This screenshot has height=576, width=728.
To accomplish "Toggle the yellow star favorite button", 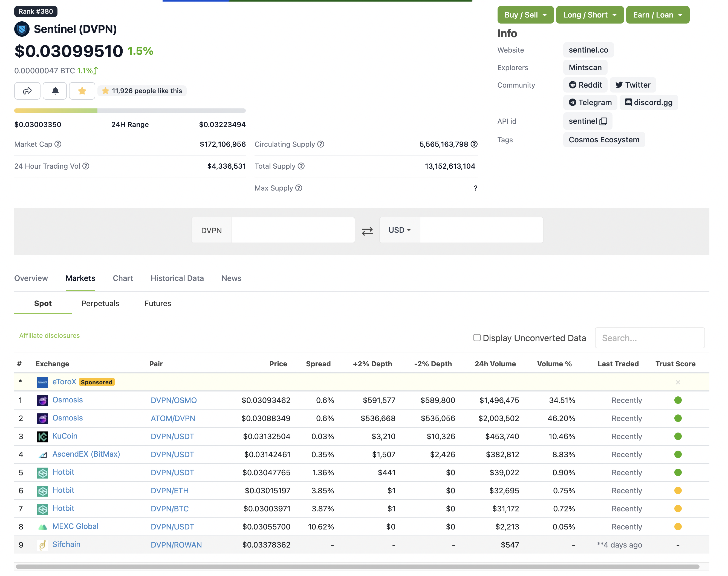I will (x=82, y=91).
